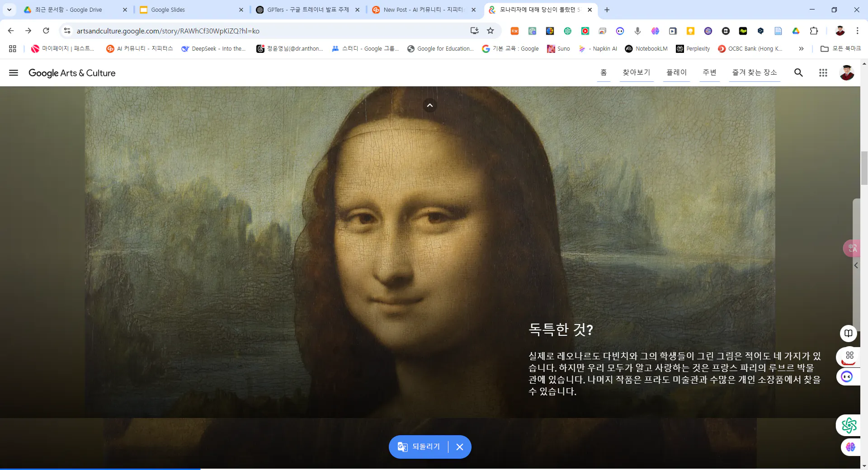View site information icon in address bar
The image size is (868, 470).
click(67, 31)
